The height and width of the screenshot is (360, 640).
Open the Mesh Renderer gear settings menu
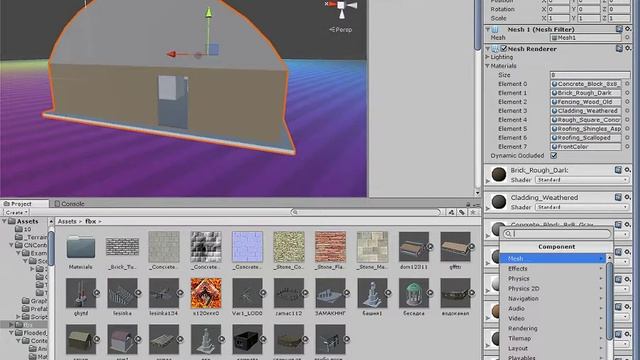click(x=628, y=48)
